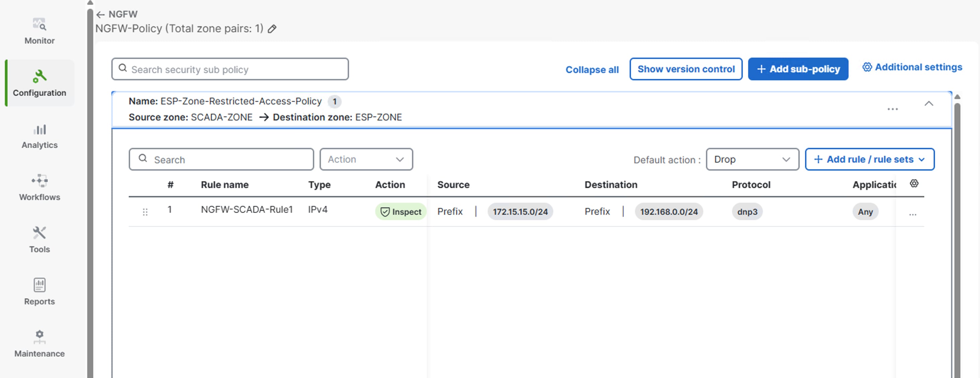Open Default action Drop dropdown
The width and height of the screenshot is (980, 378).
(752, 160)
